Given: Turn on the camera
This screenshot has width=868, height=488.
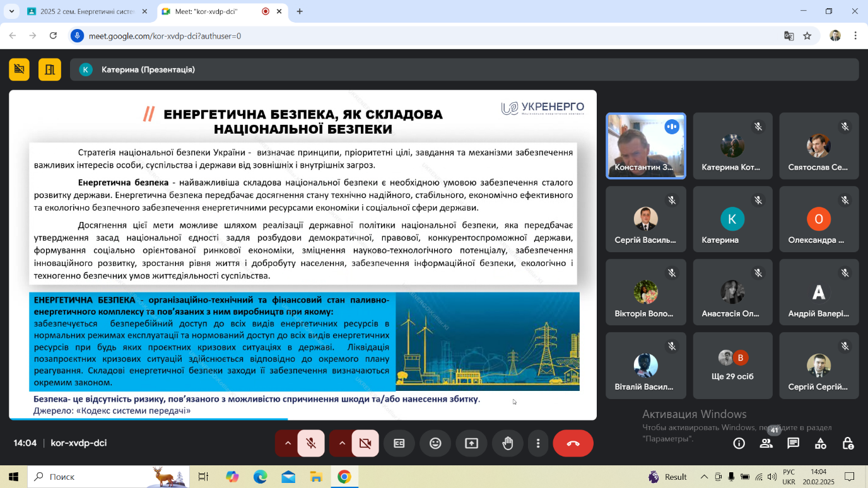Looking at the screenshot, I should 365,443.
